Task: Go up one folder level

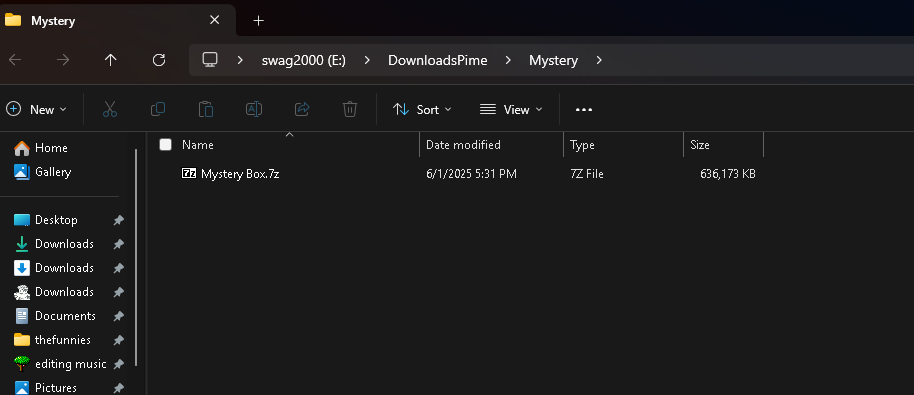Action: [x=110, y=60]
